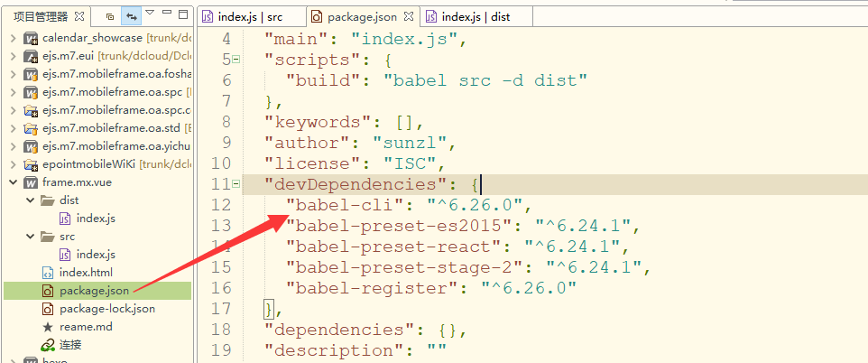868x363 pixels.
Task: Switch to the index.js | dist tab
Action: tap(476, 16)
